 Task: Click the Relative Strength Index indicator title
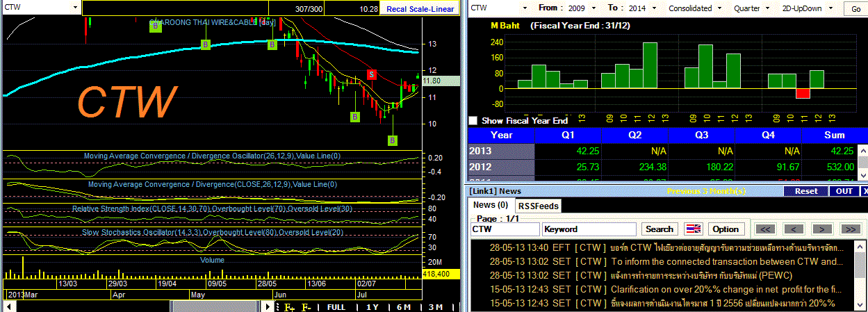click(x=211, y=208)
